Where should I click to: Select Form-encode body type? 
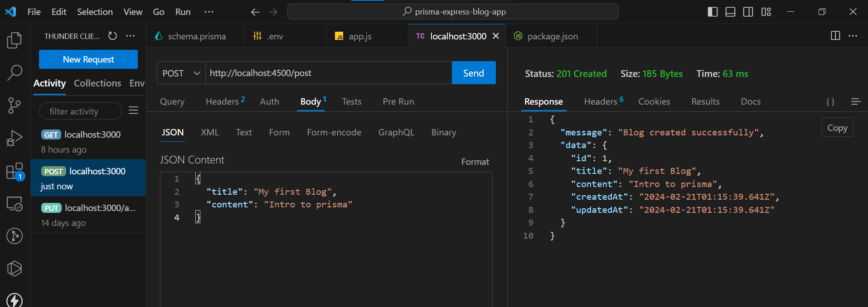click(x=334, y=132)
